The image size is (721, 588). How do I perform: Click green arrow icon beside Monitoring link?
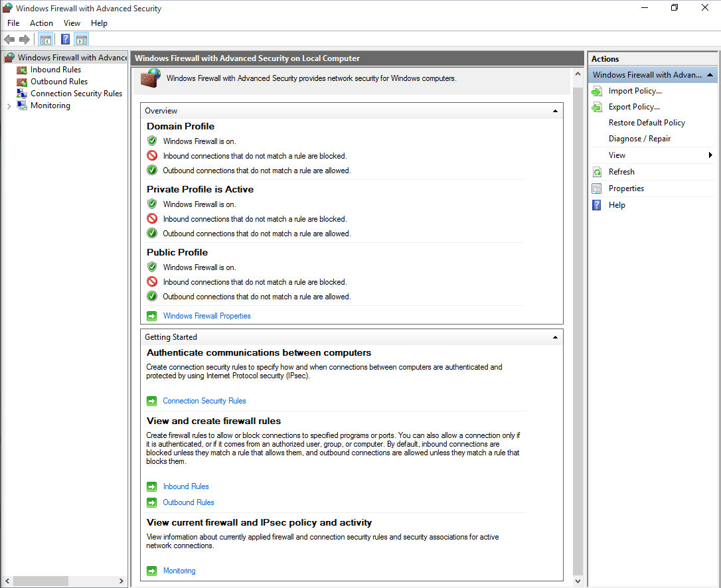152,571
